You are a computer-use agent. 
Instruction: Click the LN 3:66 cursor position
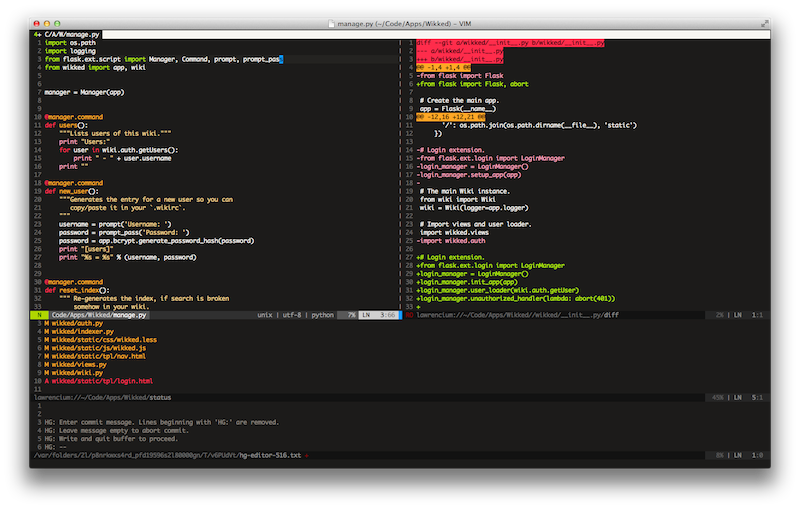(379, 315)
